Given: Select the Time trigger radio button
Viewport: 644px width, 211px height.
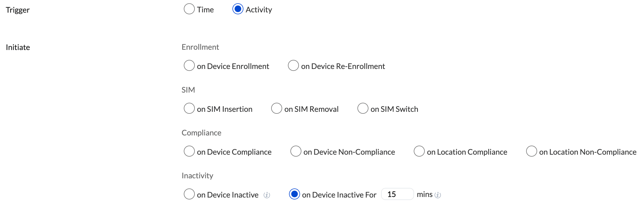Looking at the screenshot, I should tap(189, 9).
